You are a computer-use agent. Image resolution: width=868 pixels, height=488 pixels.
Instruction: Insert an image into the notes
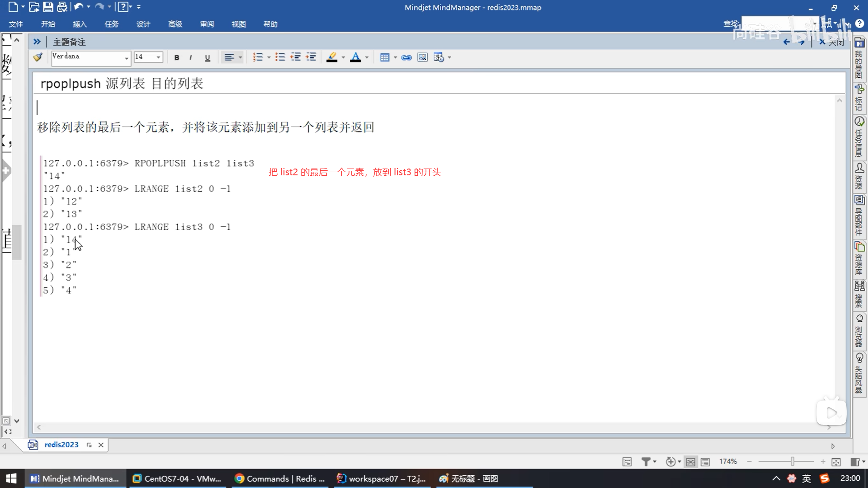click(422, 57)
